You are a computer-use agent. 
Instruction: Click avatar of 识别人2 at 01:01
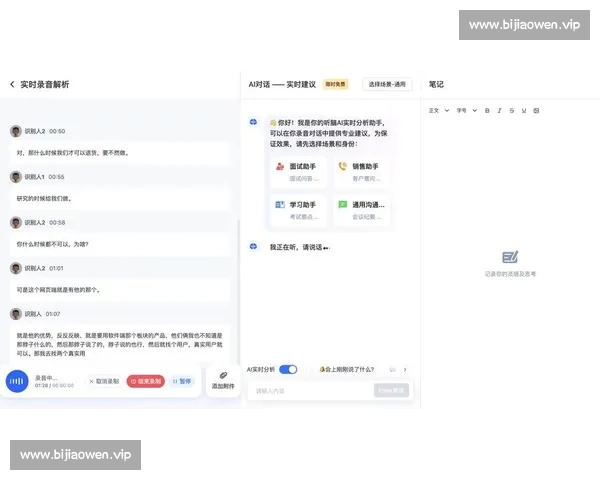click(x=16, y=268)
